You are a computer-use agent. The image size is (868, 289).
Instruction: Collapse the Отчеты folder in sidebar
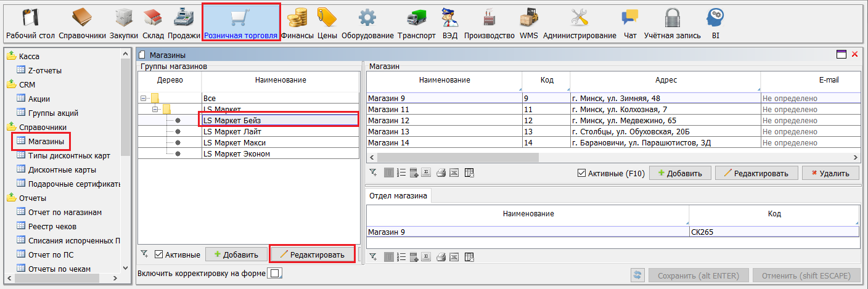pos(12,198)
